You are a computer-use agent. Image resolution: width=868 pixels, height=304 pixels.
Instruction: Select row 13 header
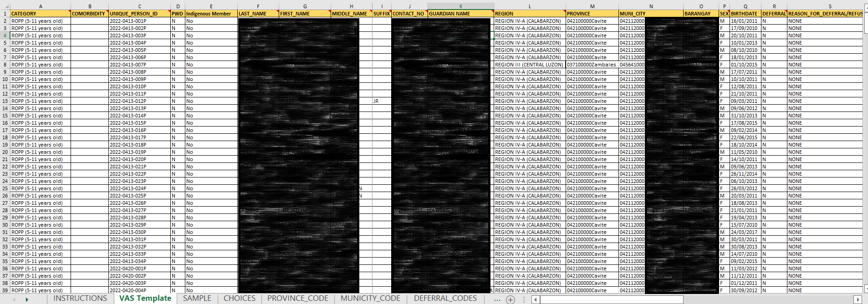[x=5, y=101]
